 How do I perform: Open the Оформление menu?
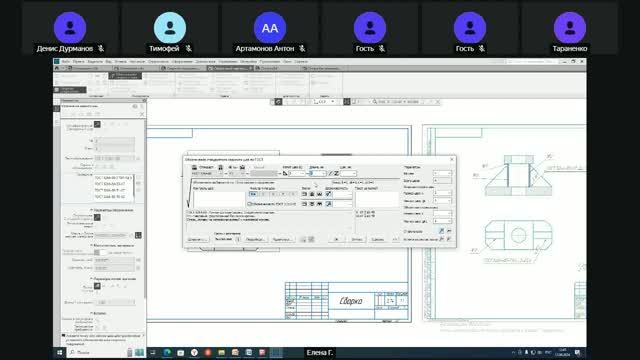[182, 62]
